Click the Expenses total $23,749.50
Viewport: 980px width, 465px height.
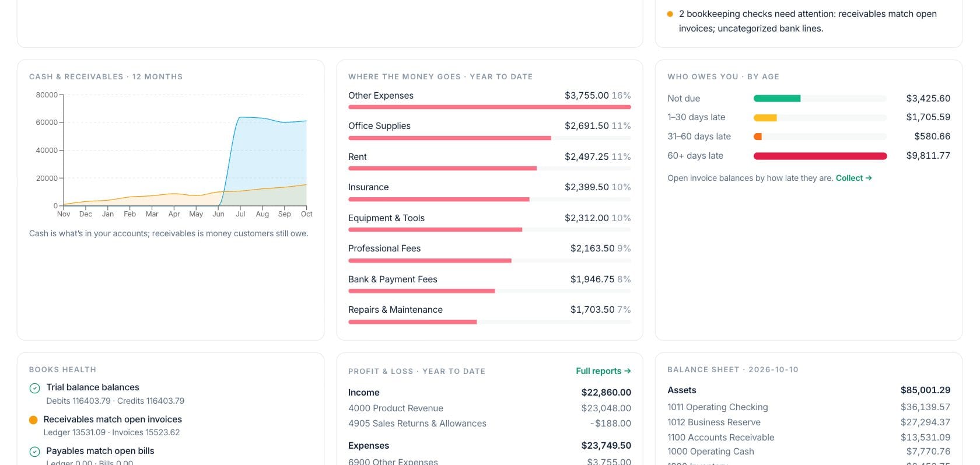(x=606, y=446)
